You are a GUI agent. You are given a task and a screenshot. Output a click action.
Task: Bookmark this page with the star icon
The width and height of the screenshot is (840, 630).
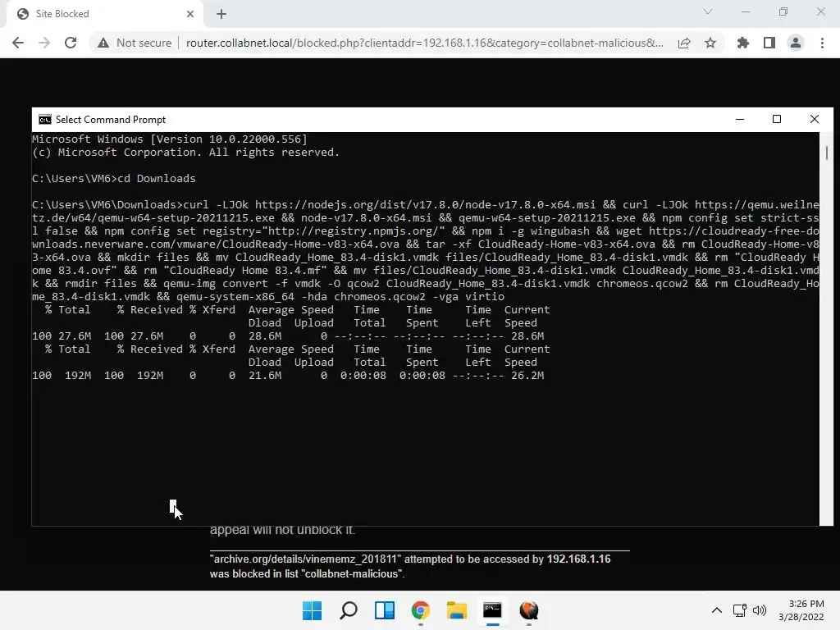coord(710,43)
